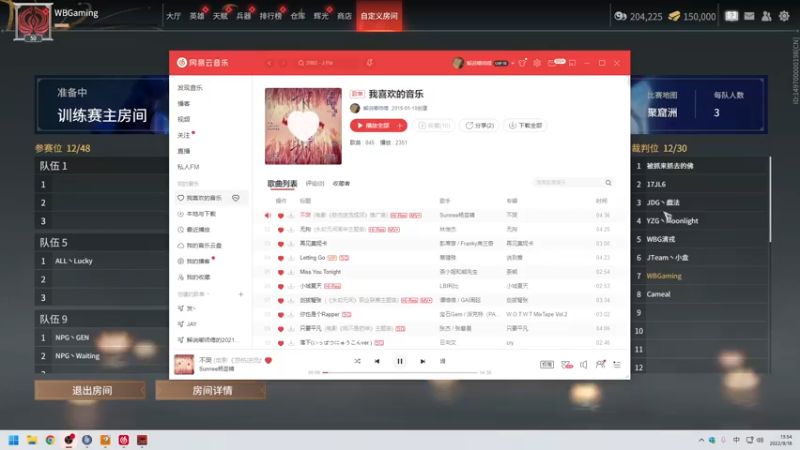This screenshot has height=450, width=800.
Task: Open 发现音乐 in the sidebar
Action: [190, 88]
